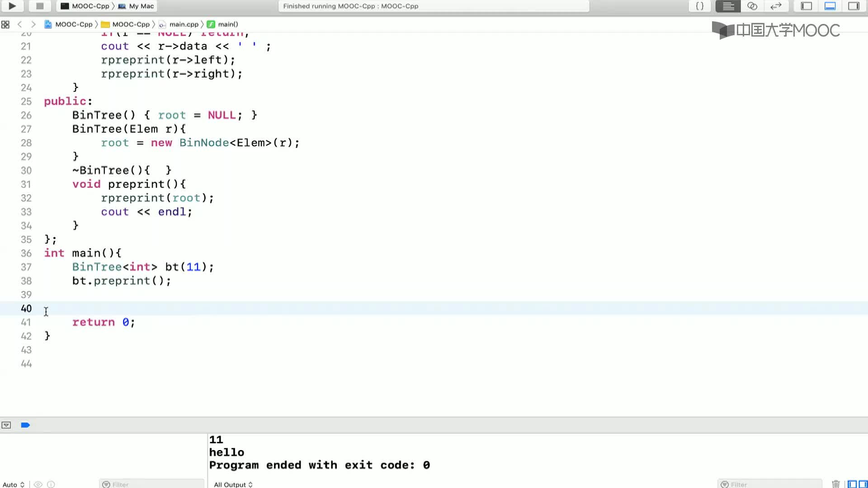Image resolution: width=868 pixels, height=488 pixels.
Task: Click line number 26 in gutter
Action: 26,115
